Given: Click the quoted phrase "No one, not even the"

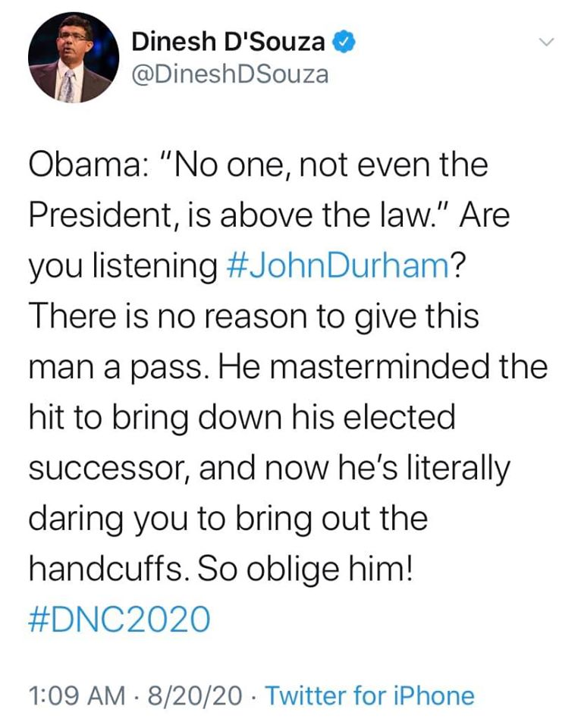Looking at the screenshot, I should pos(325,165).
